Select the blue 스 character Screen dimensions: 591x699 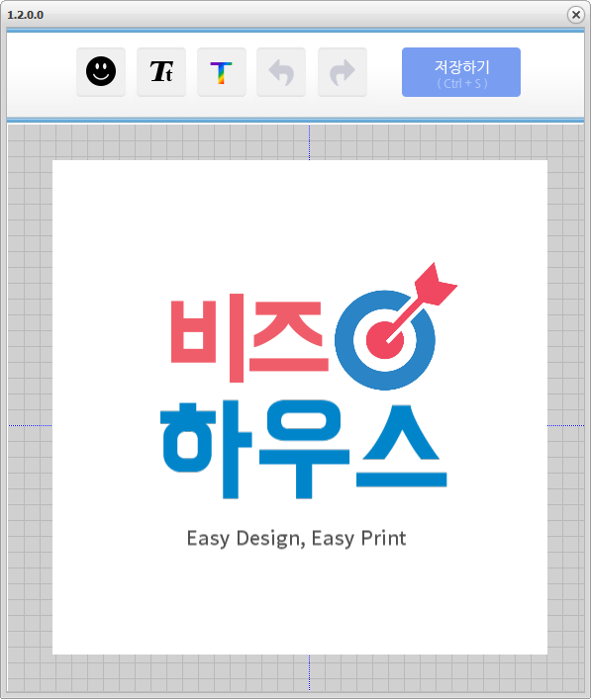point(401,446)
